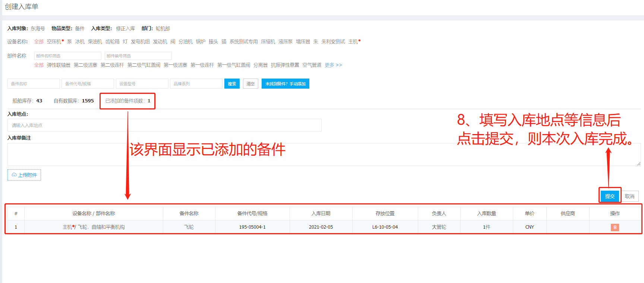Filter devices by 灯
Viewport: 644px width, 283px height.
tap(125, 42)
